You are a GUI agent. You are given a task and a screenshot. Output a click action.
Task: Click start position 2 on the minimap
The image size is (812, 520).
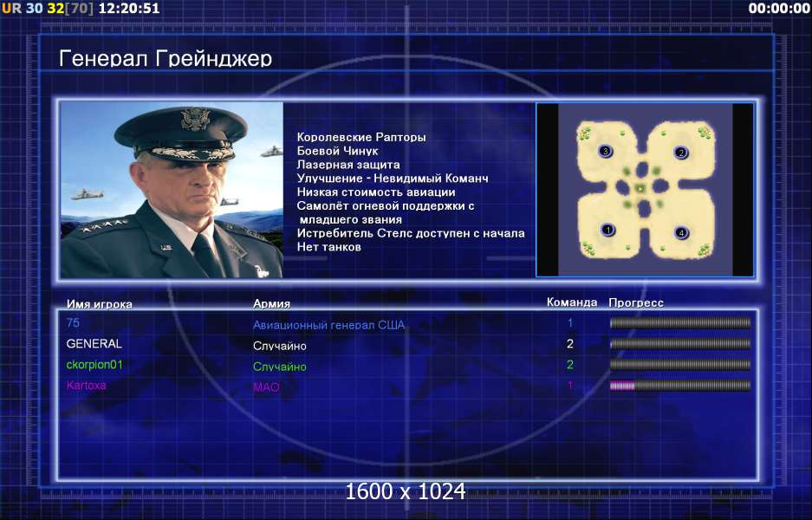[681, 153]
